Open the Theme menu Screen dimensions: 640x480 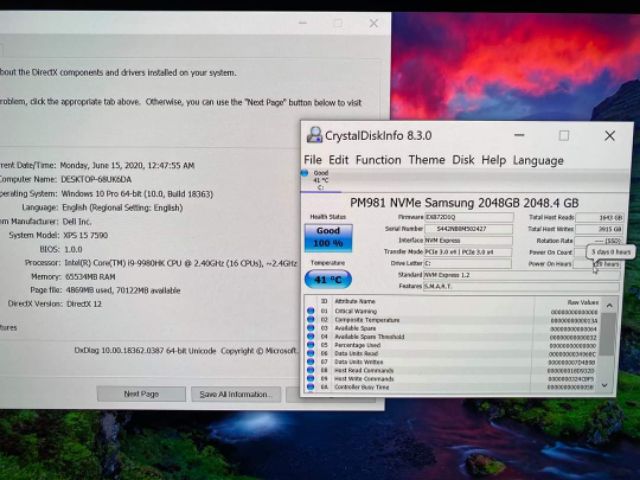pos(427,160)
